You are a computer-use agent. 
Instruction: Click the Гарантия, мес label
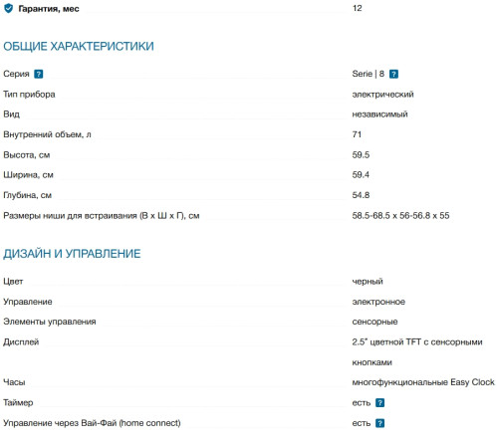pyautogui.click(x=49, y=9)
